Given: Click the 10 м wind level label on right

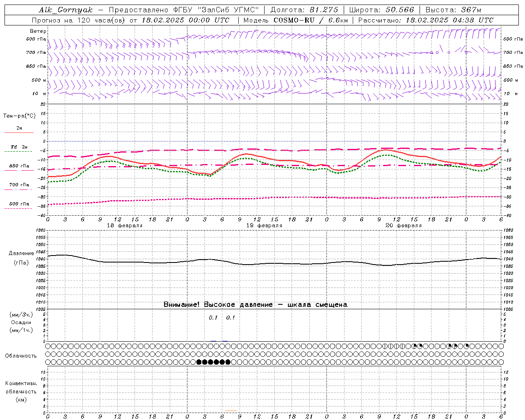Looking at the screenshot, I should pyautogui.click(x=510, y=94).
